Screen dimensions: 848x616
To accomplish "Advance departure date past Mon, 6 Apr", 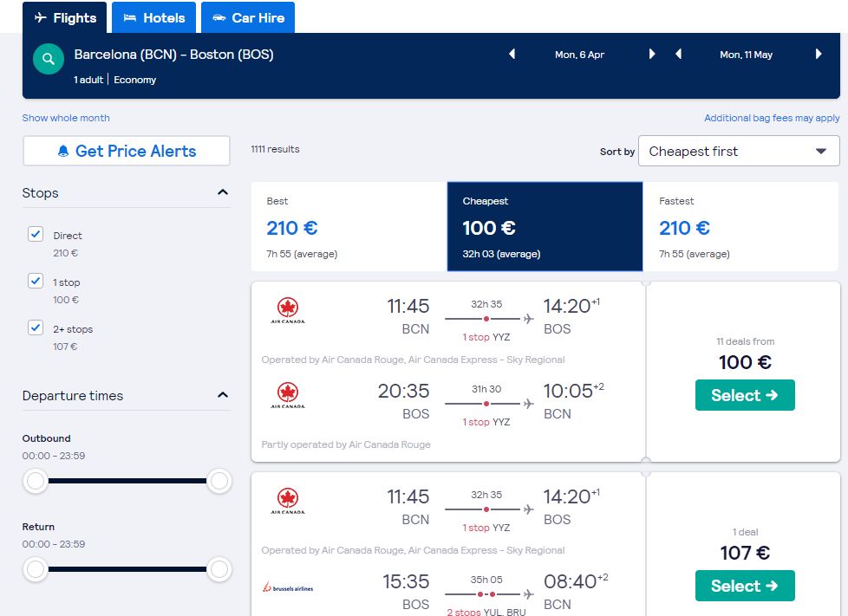I will coord(652,54).
